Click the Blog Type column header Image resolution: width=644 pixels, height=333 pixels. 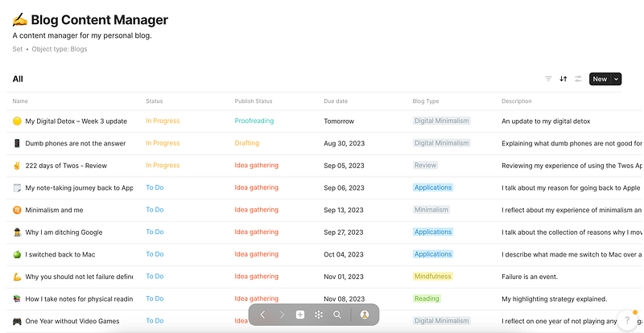pyautogui.click(x=425, y=101)
